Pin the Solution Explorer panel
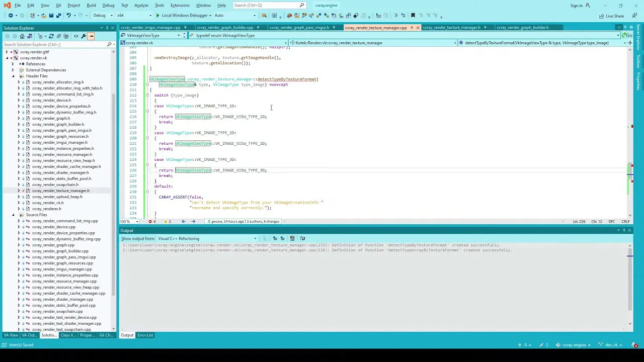Viewport: 644px width, 362px height. [x=107, y=28]
